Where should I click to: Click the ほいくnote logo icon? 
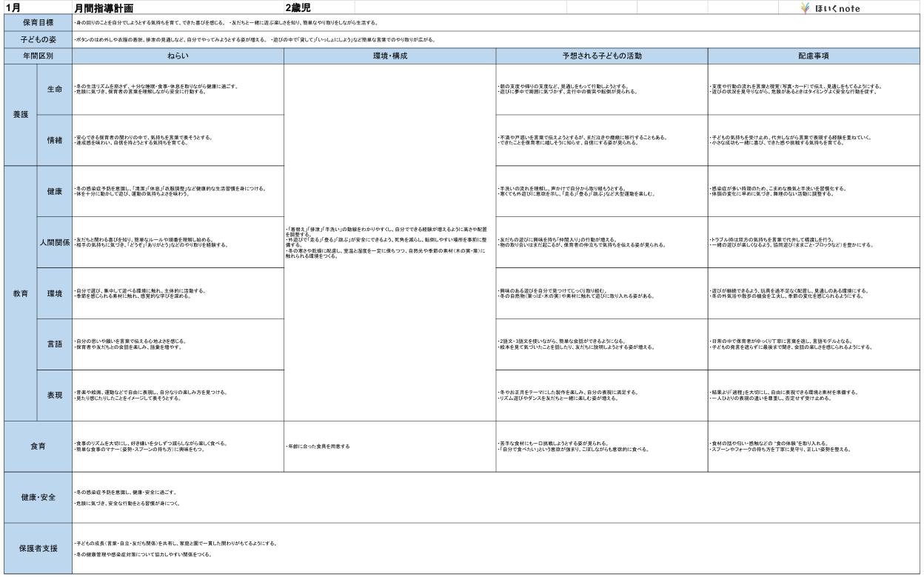807,9
